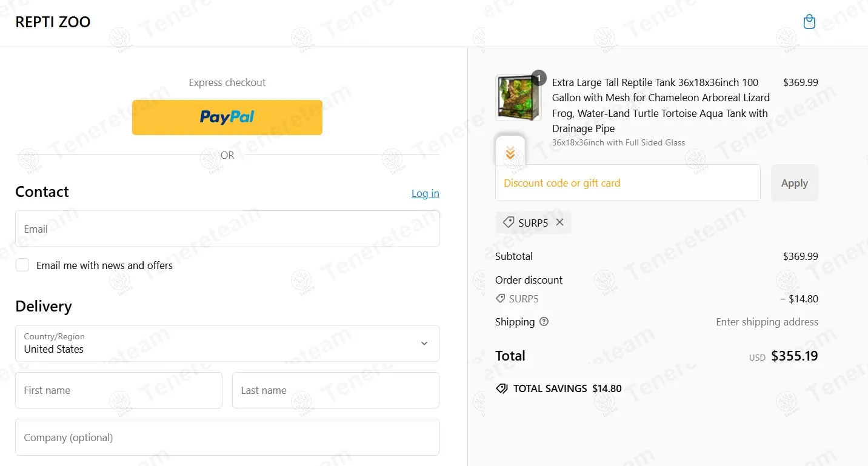Open the shopping bag cart icon

809,22
